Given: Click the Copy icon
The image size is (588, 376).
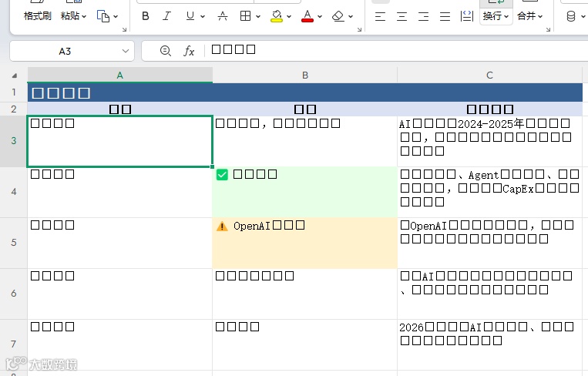Looking at the screenshot, I should point(103,16).
